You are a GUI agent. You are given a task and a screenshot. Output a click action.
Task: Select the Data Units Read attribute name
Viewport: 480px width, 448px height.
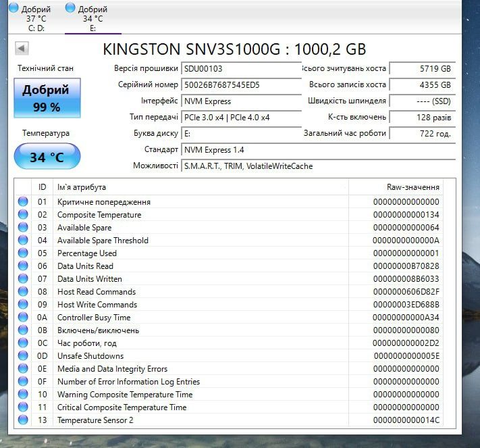[x=86, y=266]
